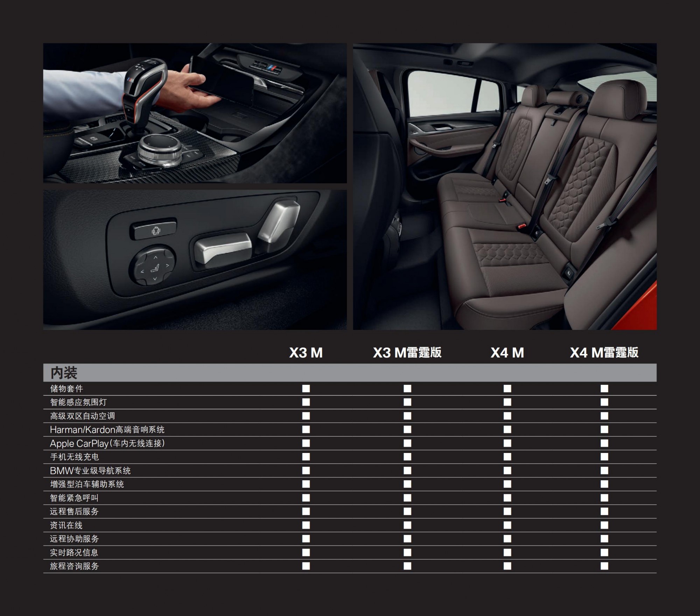This screenshot has width=700, height=616.
Task: Click the Apple CarPlay row label
Action: click(107, 444)
